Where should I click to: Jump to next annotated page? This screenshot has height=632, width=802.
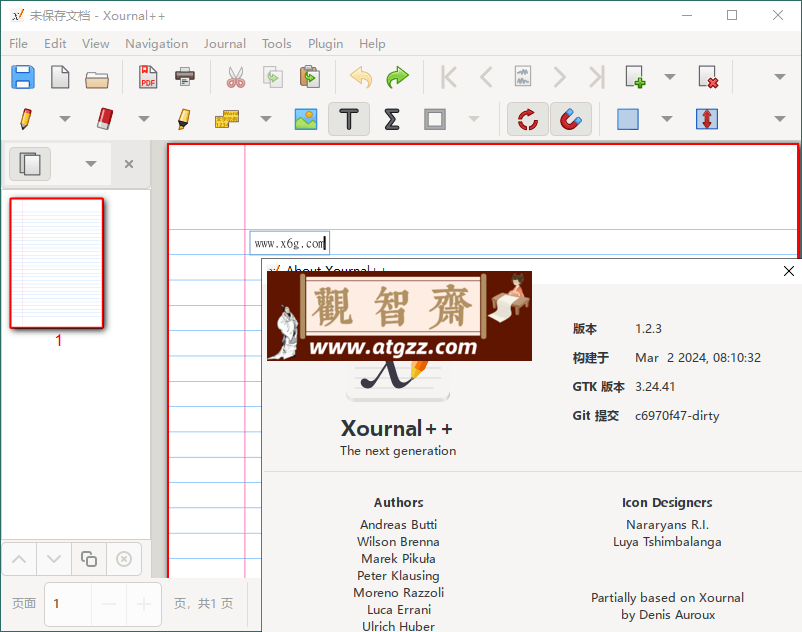523,77
